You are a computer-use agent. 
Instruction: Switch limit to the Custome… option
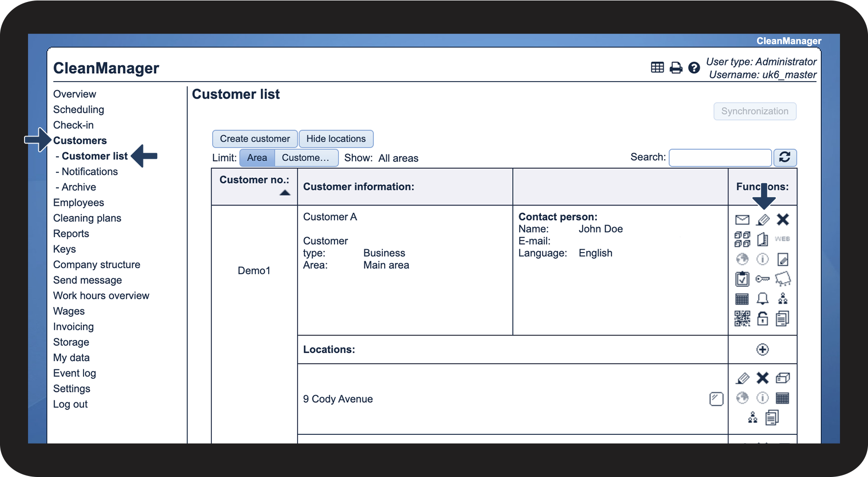(x=306, y=158)
